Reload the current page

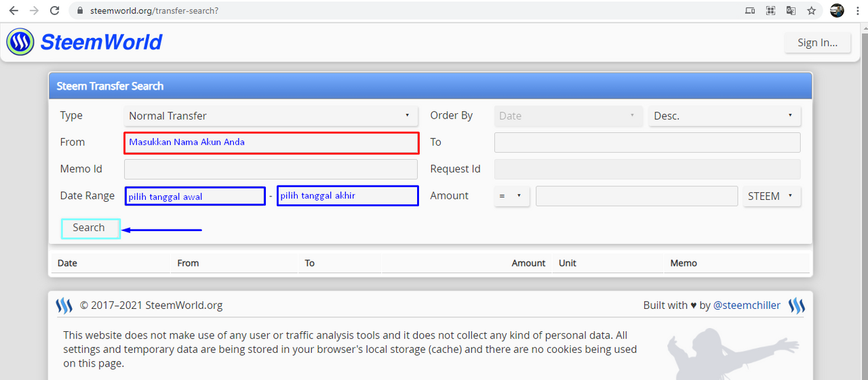pyautogui.click(x=55, y=11)
